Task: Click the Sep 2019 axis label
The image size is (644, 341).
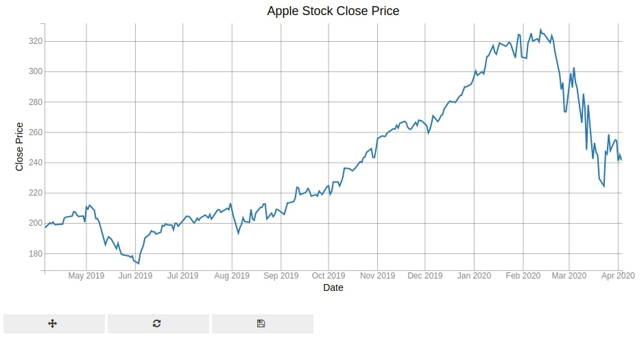Action: (281, 276)
